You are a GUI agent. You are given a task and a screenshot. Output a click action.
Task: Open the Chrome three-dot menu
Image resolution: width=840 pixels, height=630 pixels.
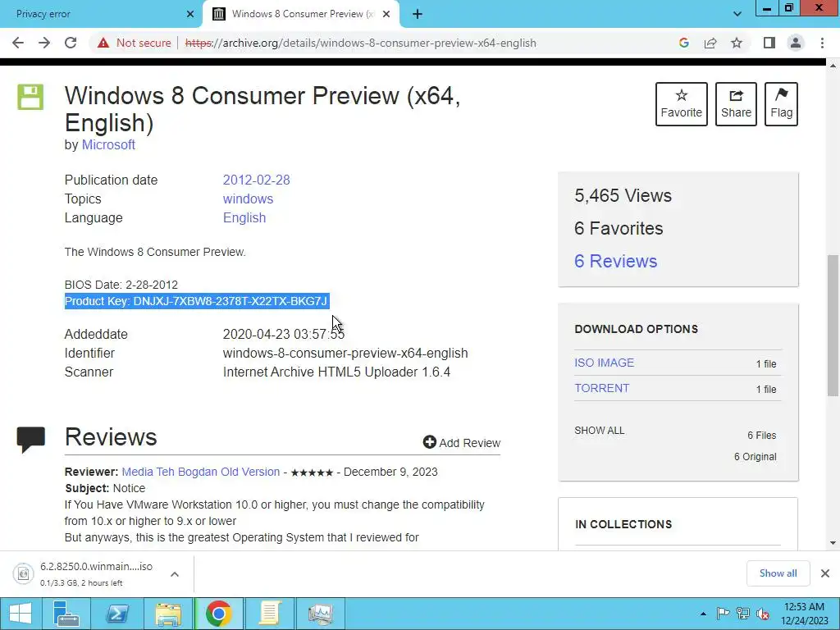click(822, 43)
